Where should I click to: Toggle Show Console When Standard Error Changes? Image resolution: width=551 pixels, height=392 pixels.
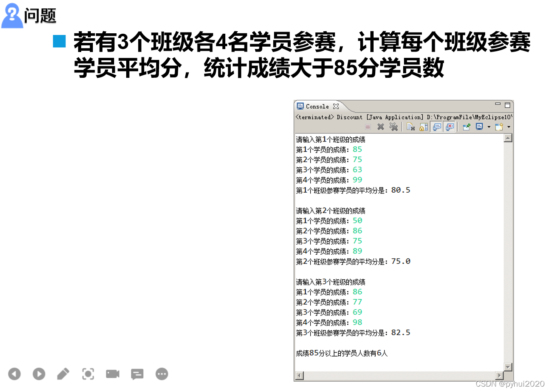point(450,127)
